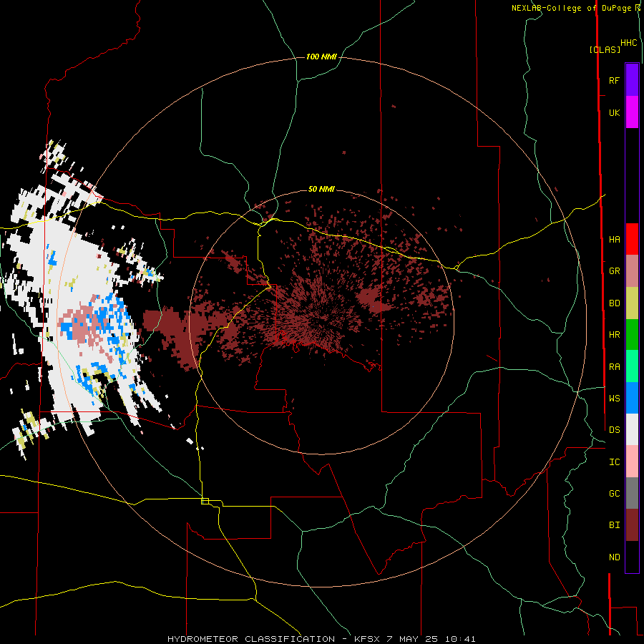Click the DS legend label
This screenshot has height=644, width=644.
(x=614, y=429)
